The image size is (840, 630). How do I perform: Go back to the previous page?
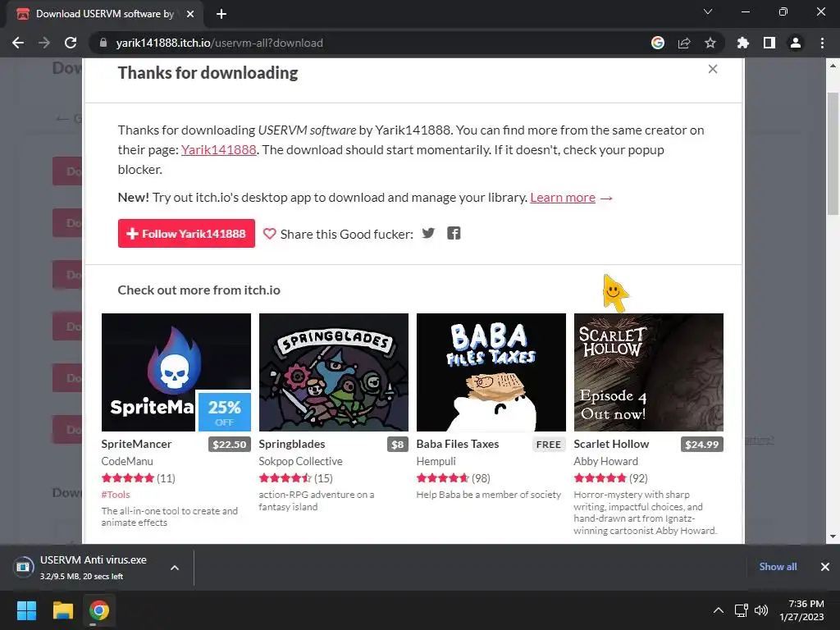[x=18, y=43]
